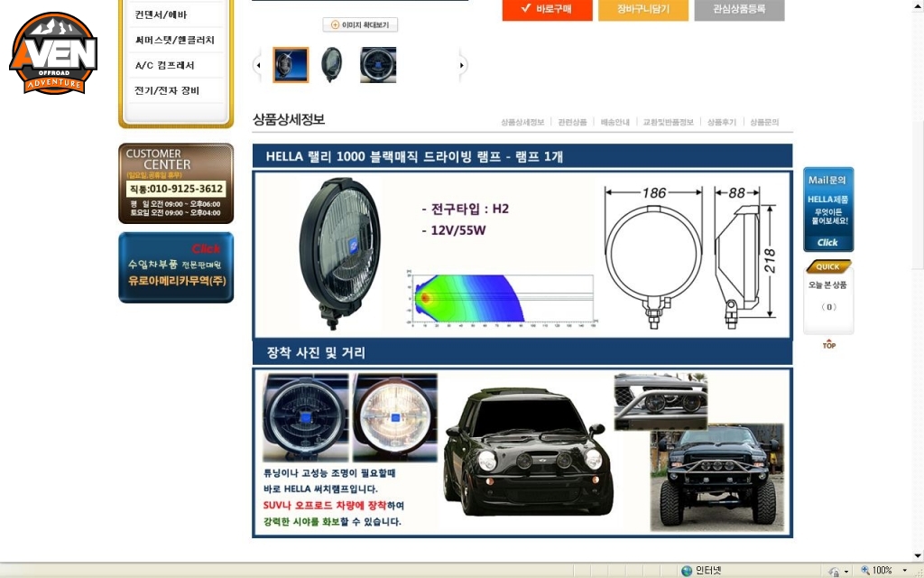Image resolution: width=924 pixels, height=578 pixels.
Task: Click the lit lamp close-up photo
Action: 395,417
